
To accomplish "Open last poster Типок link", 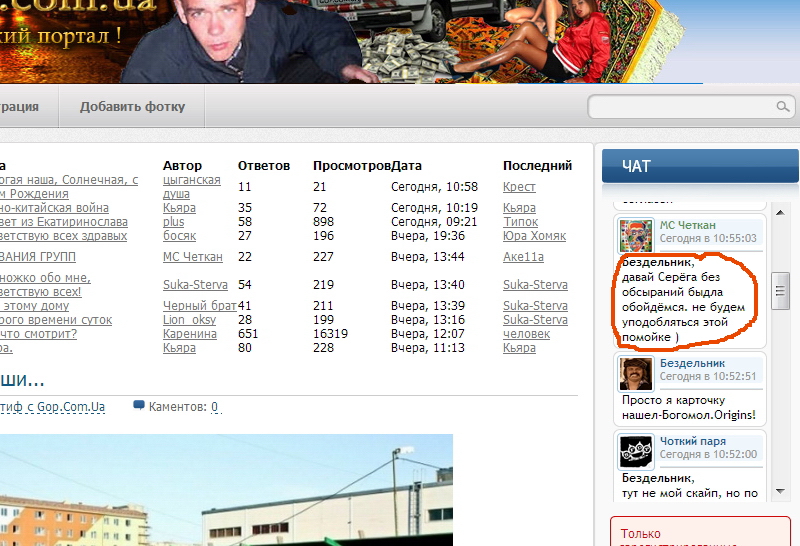I will [x=520, y=222].
